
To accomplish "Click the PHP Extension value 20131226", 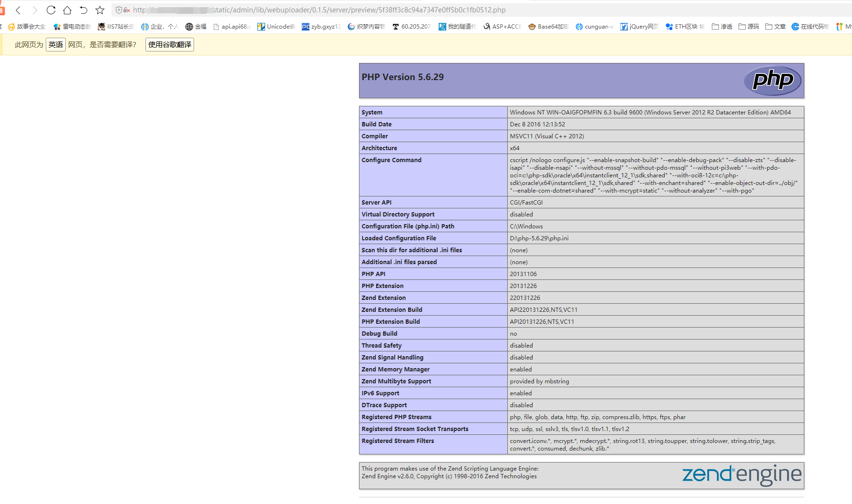I will tap(523, 286).
